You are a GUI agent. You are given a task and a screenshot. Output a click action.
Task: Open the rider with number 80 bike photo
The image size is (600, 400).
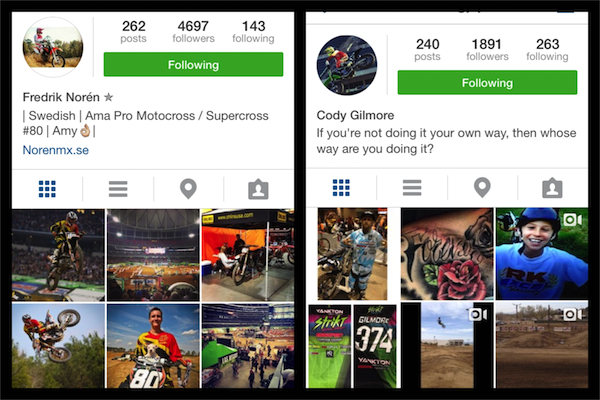(x=153, y=346)
